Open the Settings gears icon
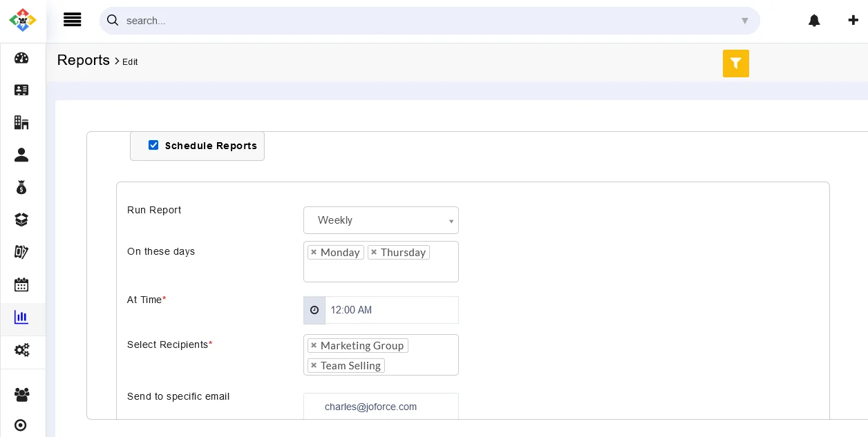The image size is (868, 437). pyautogui.click(x=21, y=351)
